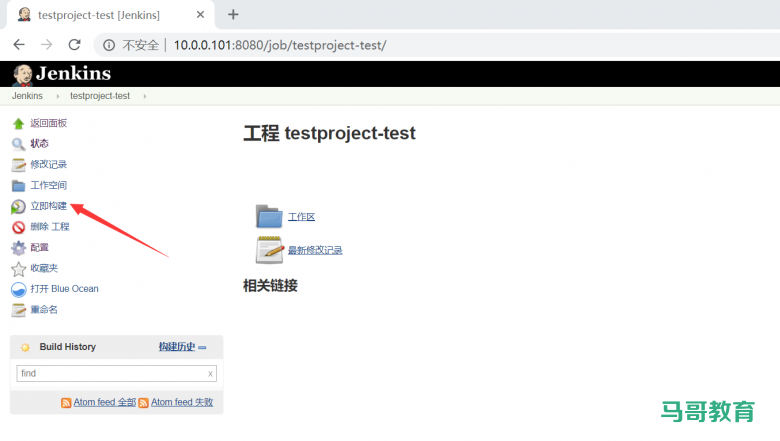Click the red prohibited icon for 删除 工程

(x=18, y=227)
